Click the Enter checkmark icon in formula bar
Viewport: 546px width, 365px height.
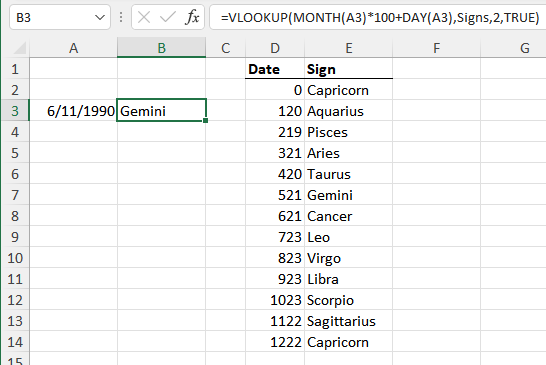[x=167, y=17]
